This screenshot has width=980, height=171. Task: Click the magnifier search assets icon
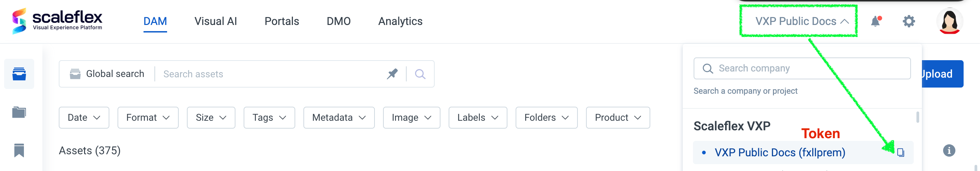pyautogui.click(x=420, y=74)
